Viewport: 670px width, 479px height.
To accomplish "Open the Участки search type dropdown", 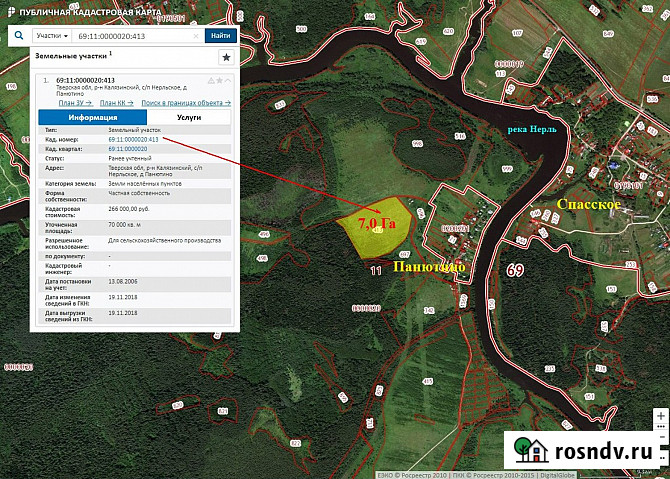I will pyautogui.click(x=52, y=35).
